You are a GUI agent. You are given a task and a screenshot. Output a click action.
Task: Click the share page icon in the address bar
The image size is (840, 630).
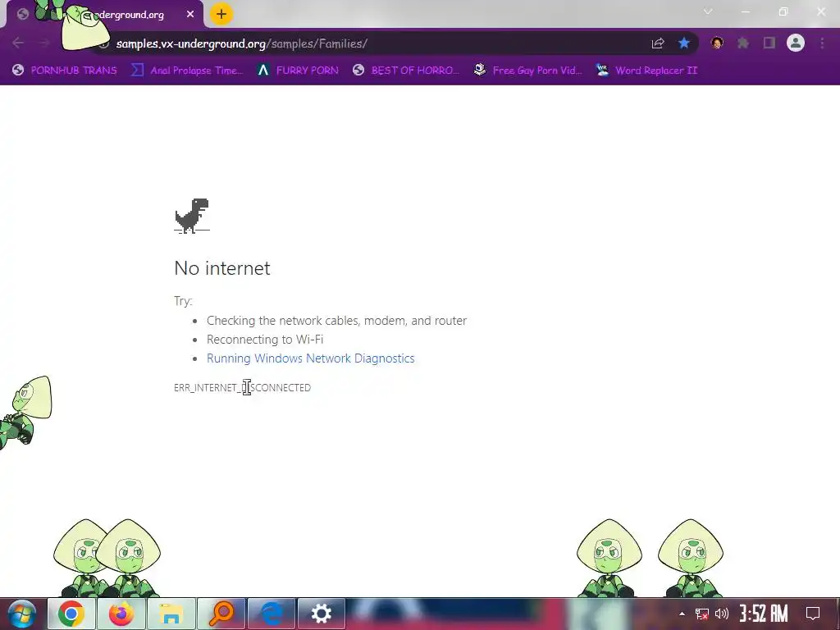pyautogui.click(x=658, y=43)
